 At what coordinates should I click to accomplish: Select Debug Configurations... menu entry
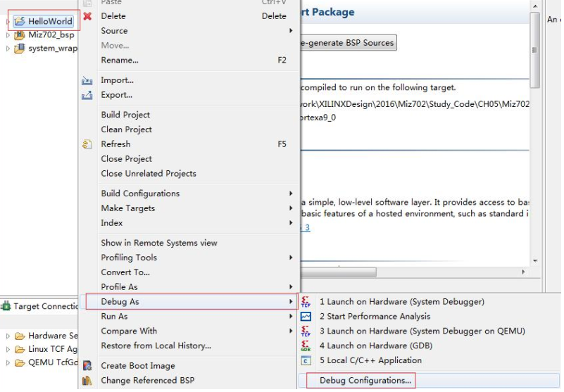(365, 381)
